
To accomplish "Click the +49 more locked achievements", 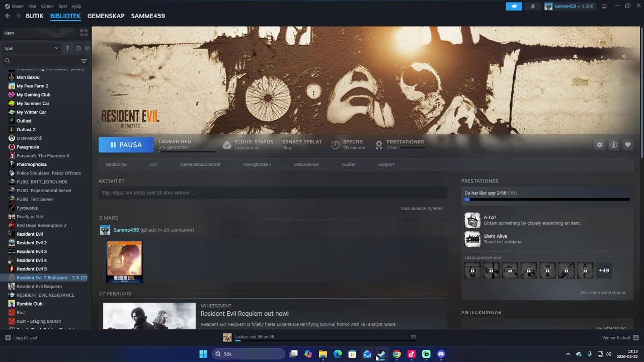I will tap(604, 270).
